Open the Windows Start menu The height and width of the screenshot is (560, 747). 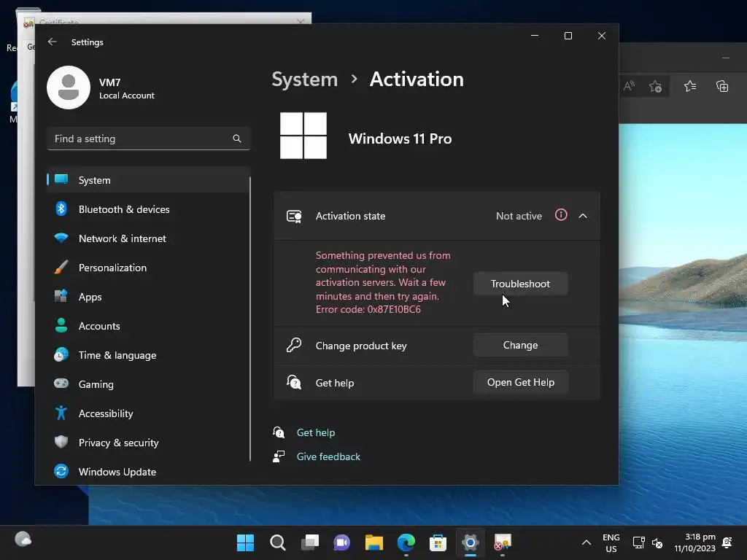pos(245,542)
